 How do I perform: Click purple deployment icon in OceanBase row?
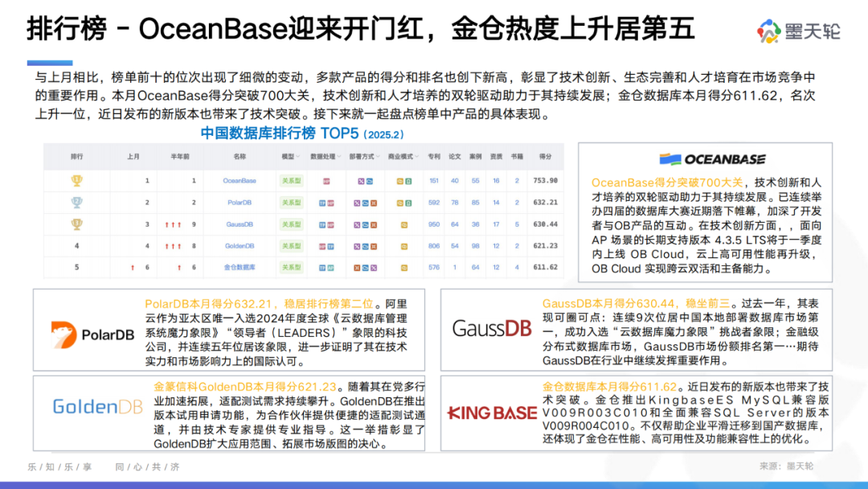tap(361, 181)
